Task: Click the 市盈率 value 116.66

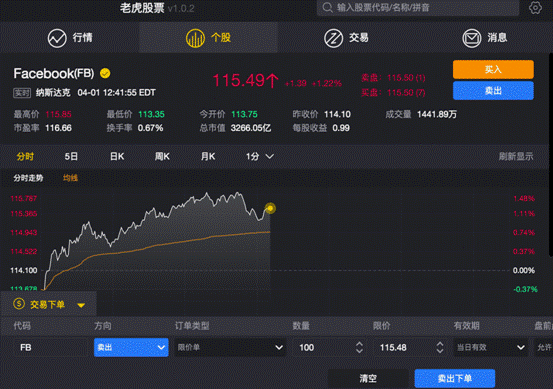Action: point(59,128)
